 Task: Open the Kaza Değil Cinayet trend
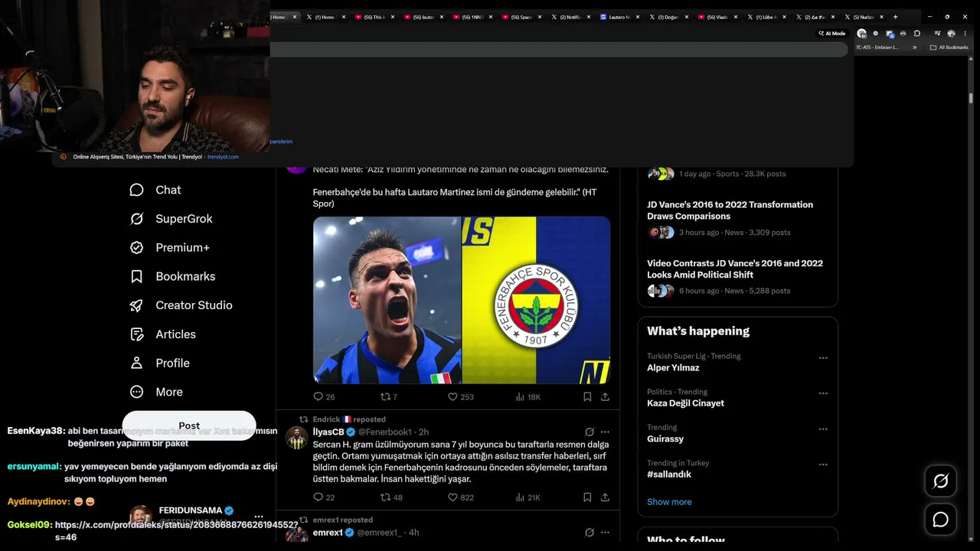685,403
